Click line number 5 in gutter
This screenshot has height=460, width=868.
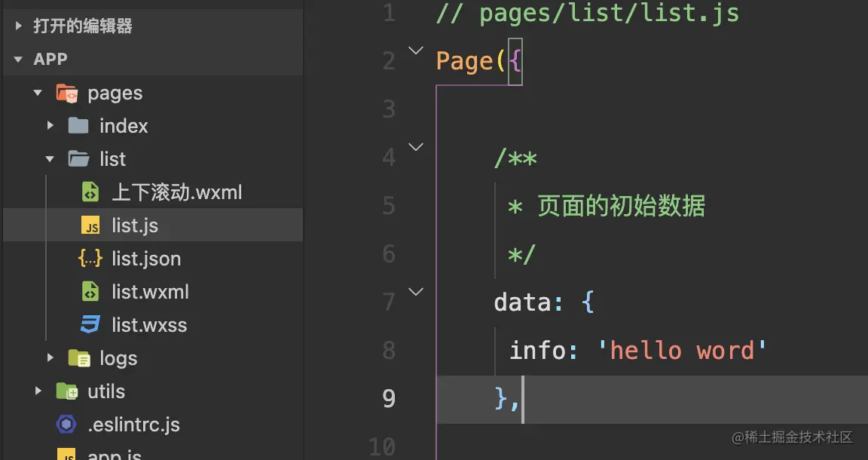click(x=389, y=206)
